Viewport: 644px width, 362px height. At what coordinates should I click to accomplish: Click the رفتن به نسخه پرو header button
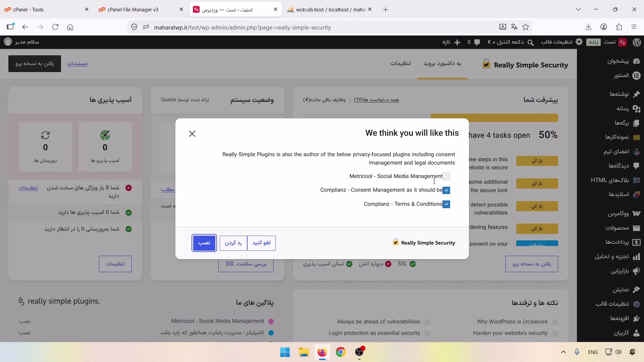point(35,63)
